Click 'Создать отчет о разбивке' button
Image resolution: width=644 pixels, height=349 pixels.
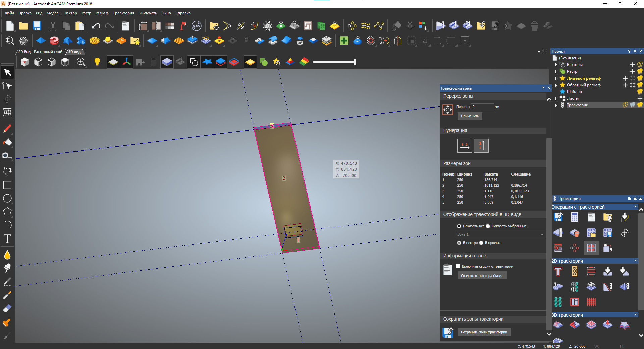(x=482, y=276)
